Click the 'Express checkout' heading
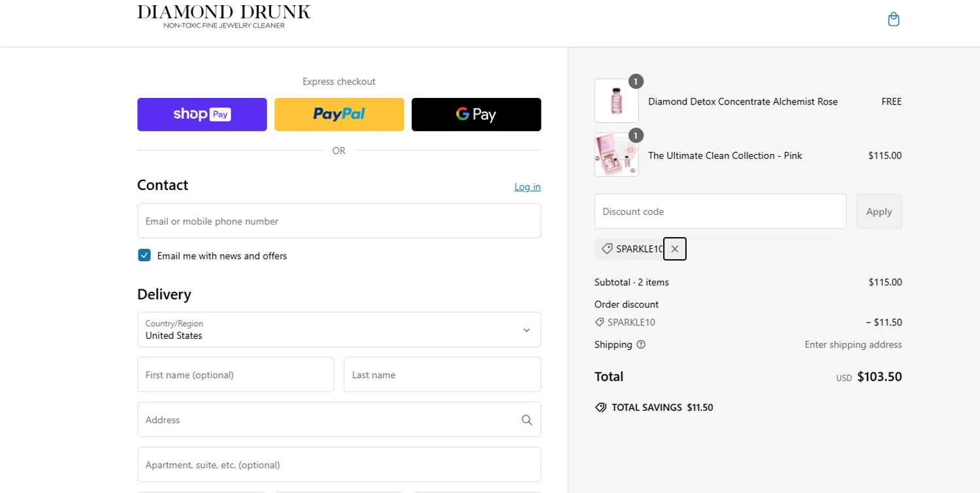The height and width of the screenshot is (493, 980). point(339,82)
